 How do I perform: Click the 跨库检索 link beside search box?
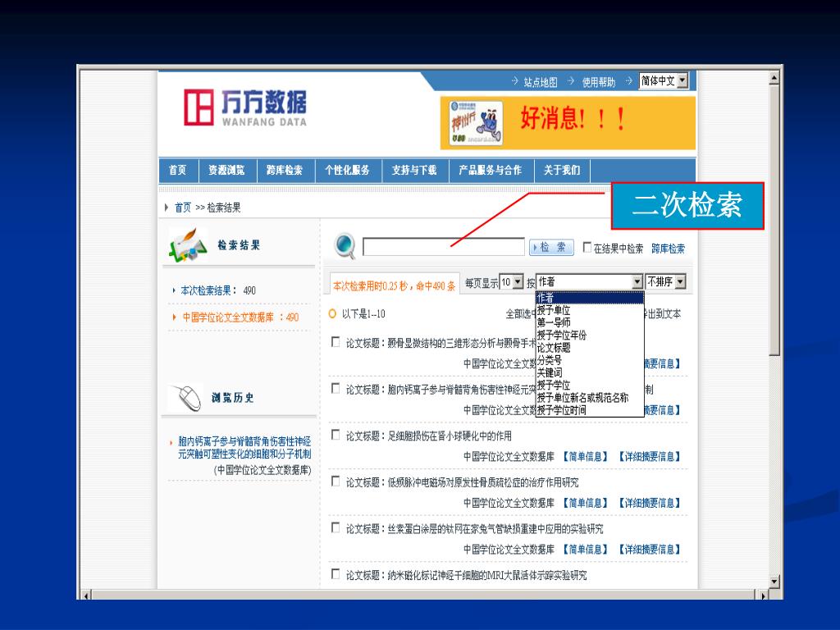tap(668, 249)
